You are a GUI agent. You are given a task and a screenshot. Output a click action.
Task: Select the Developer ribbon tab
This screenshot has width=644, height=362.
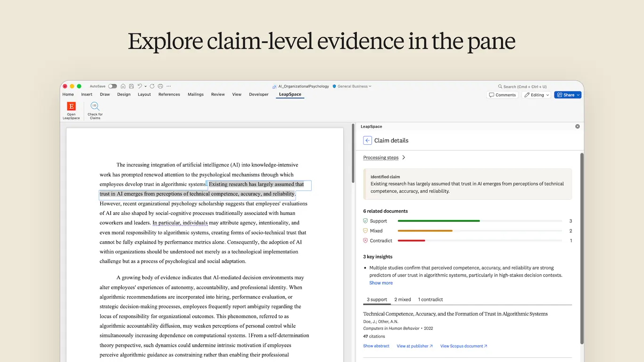click(259, 94)
